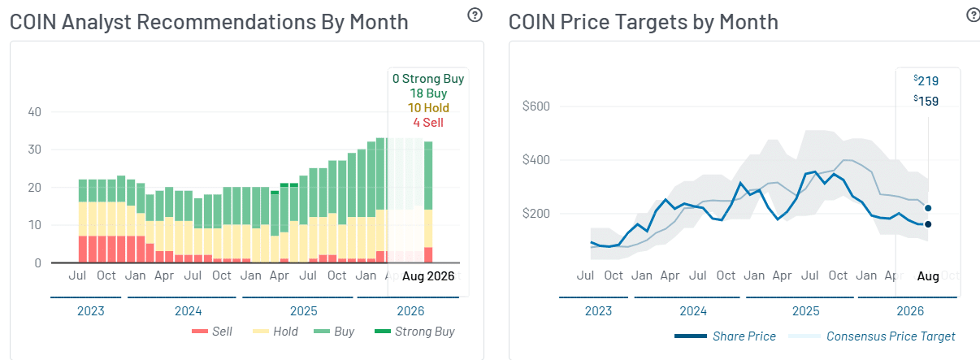980x360 pixels.
Task: Toggle Hold series in recommendations legend
Action: point(275,332)
